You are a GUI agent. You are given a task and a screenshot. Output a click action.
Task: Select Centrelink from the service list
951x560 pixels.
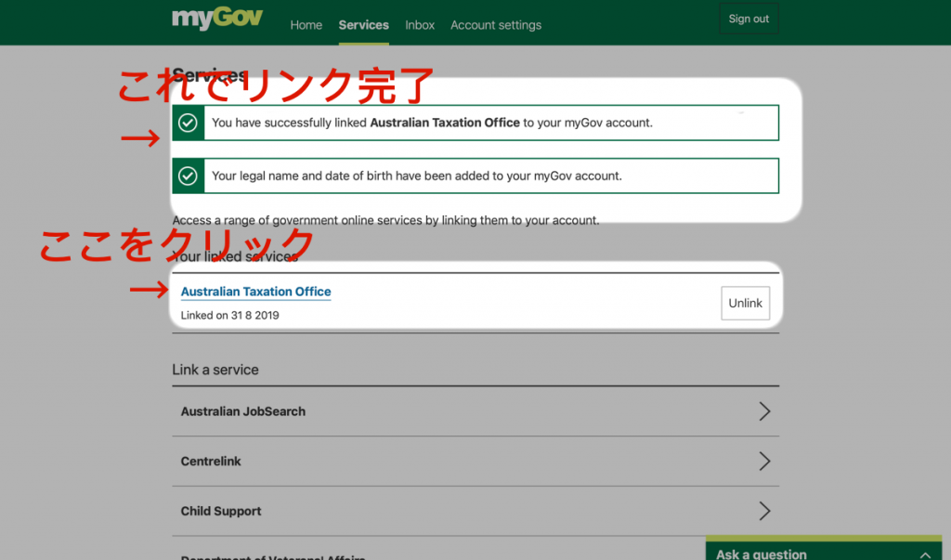tap(211, 462)
